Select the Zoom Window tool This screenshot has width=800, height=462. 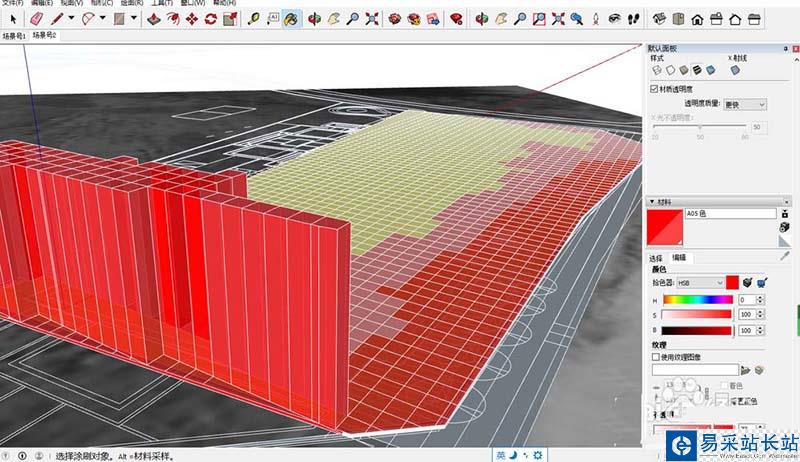coord(539,19)
